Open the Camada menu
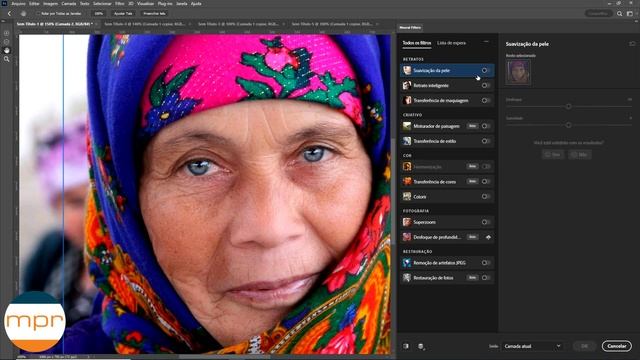This screenshot has width=640, height=360. coord(69,4)
